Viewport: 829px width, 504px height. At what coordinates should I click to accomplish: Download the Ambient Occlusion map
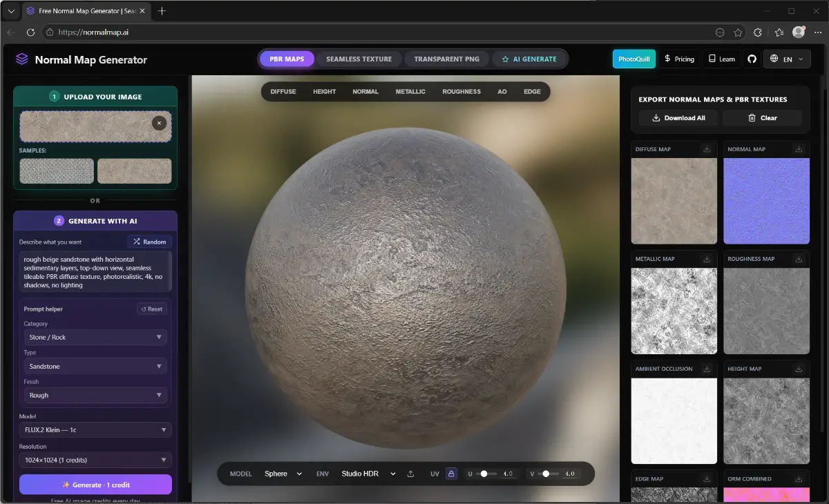tap(707, 369)
